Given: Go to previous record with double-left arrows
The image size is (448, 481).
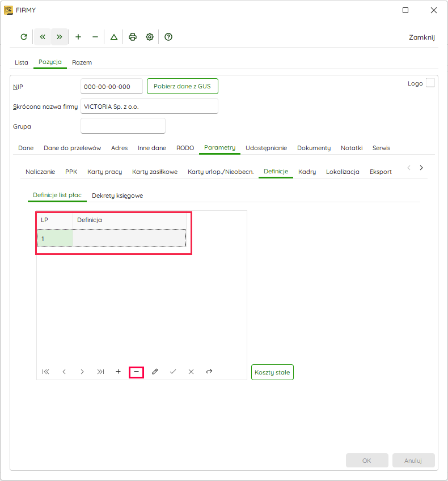Looking at the screenshot, I should (x=43, y=37).
